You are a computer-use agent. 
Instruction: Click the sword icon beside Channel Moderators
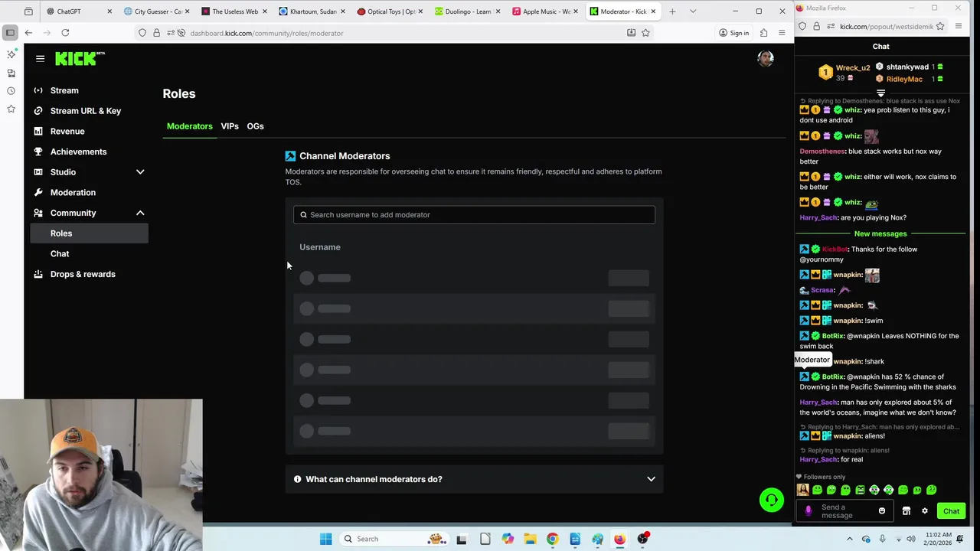[x=290, y=156]
